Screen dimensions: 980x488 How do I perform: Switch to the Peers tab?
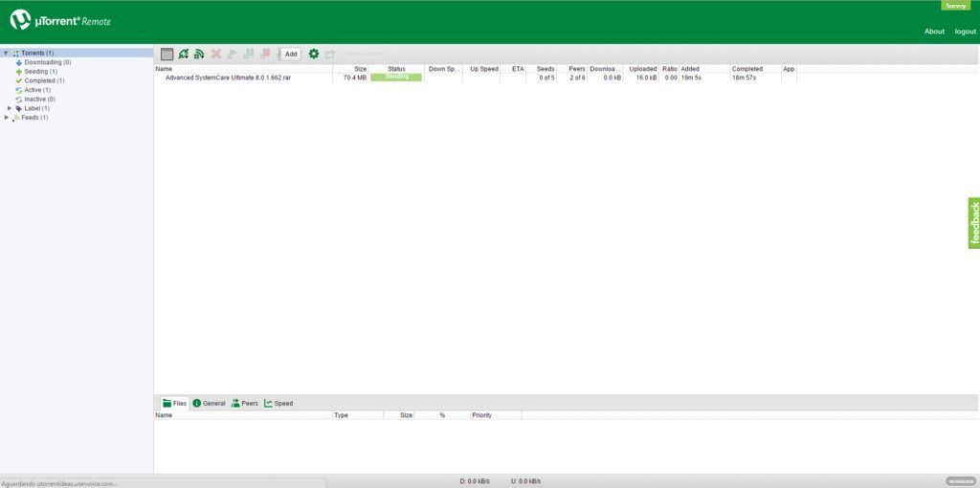tap(245, 404)
